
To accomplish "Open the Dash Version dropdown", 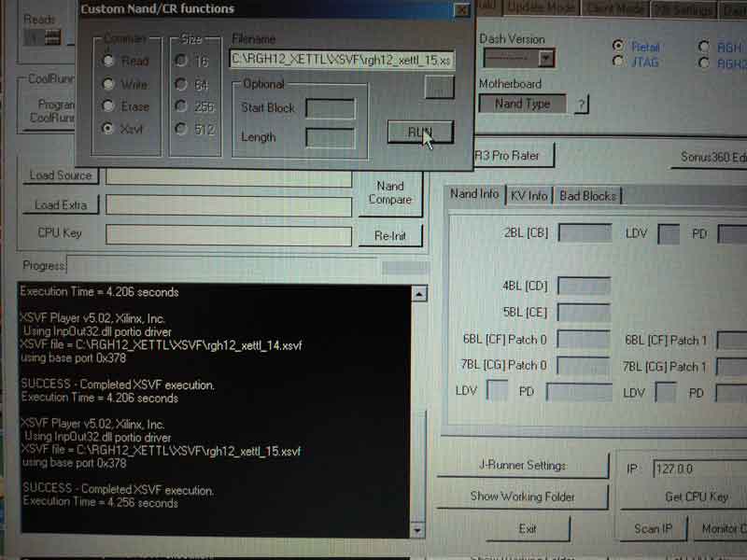I will [545, 59].
